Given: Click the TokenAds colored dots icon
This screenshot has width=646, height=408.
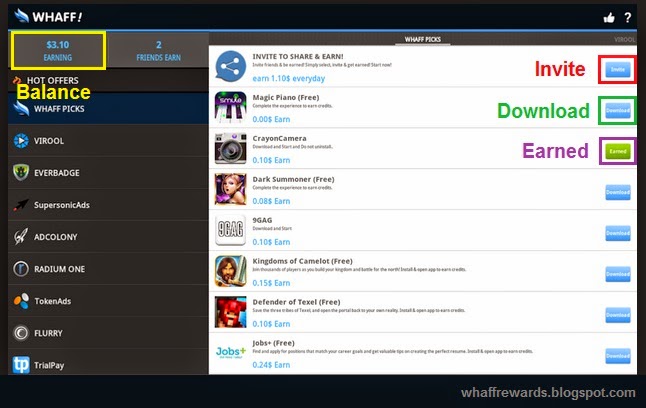Looking at the screenshot, I should point(21,301).
